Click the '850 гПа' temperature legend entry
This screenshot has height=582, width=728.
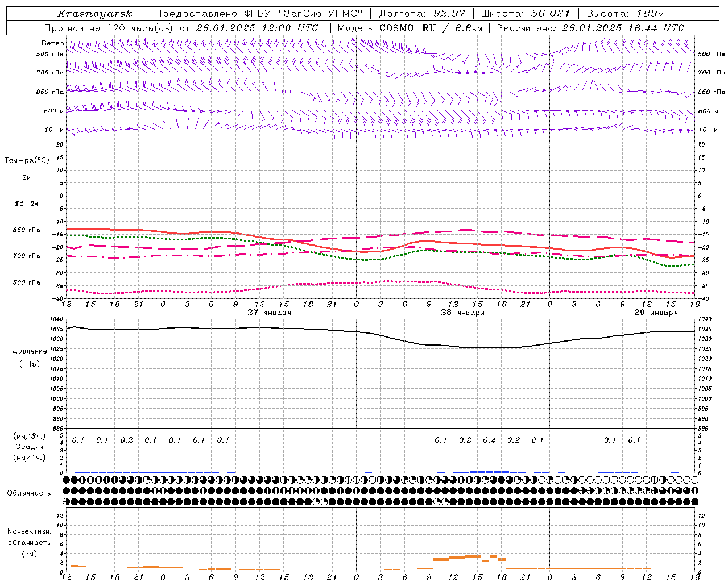pyautogui.click(x=27, y=230)
